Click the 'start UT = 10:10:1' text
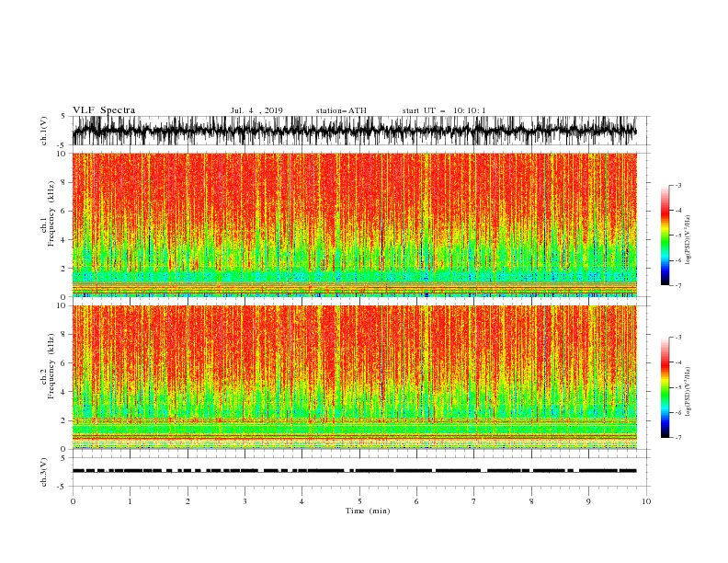This screenshot has width=728, height=563. pos(444,110)
